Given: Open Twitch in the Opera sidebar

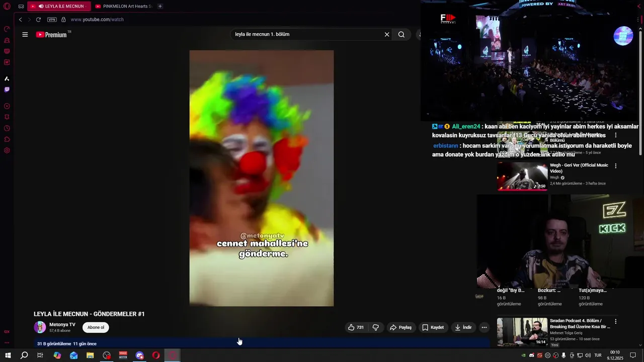Looking at the screenshot, I should tap(7, 89).
